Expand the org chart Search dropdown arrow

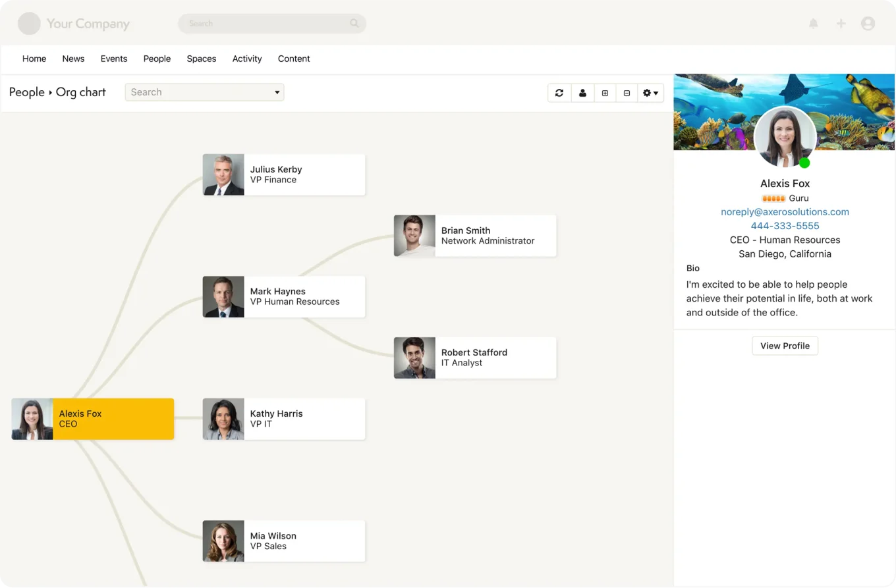277,92
